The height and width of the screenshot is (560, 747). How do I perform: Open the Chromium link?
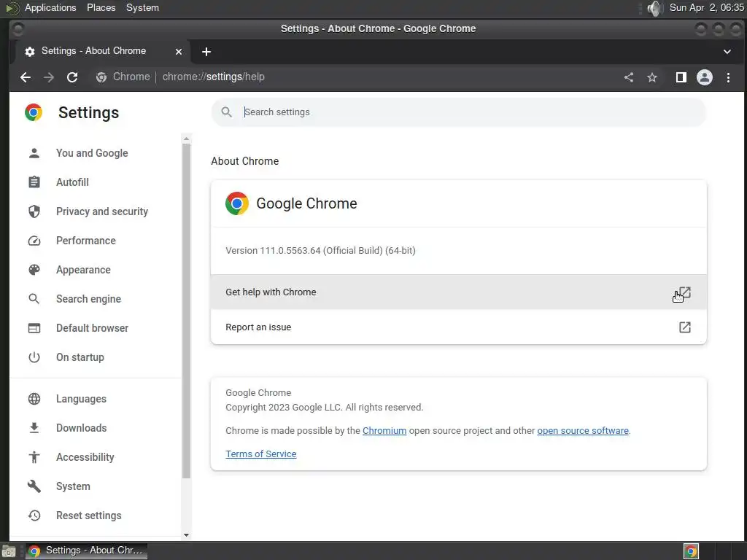point(384,430)
